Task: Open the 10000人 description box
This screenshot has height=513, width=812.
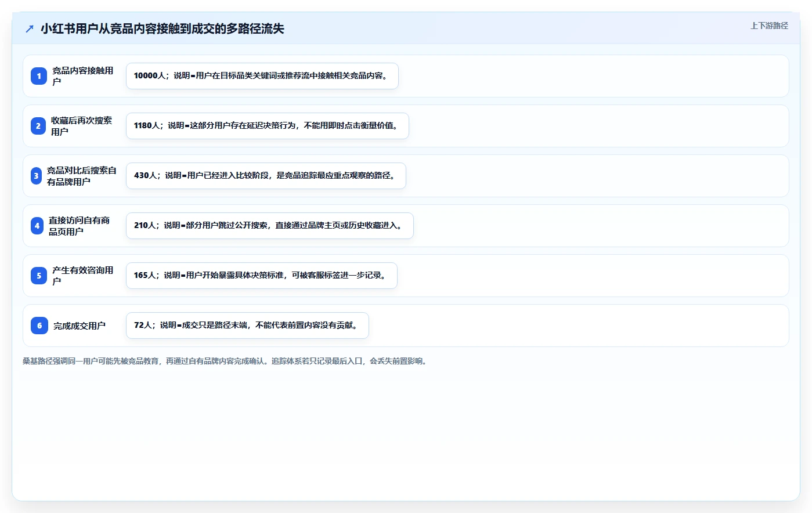Action: coord(262,76)
